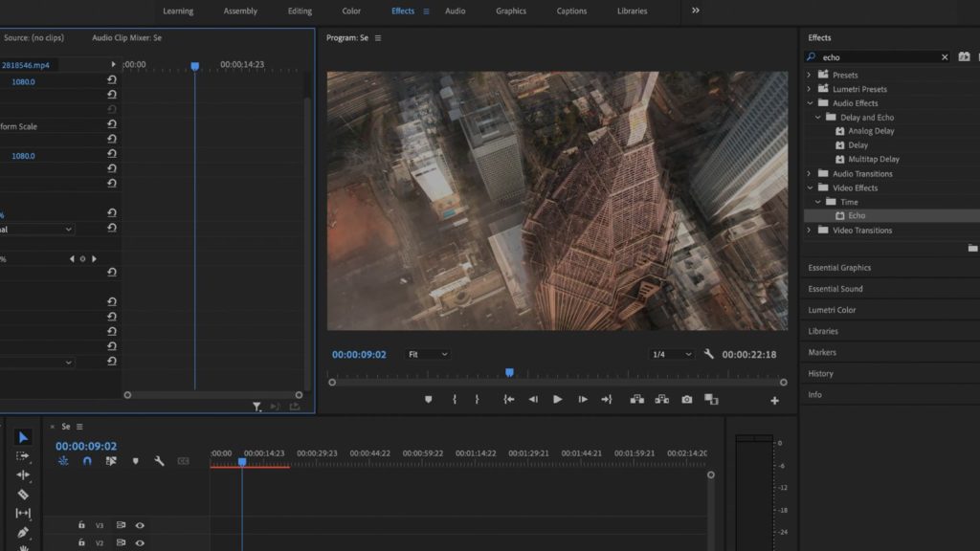
Task: Choose the Track Select Forward tool
Action: [24, 456]
